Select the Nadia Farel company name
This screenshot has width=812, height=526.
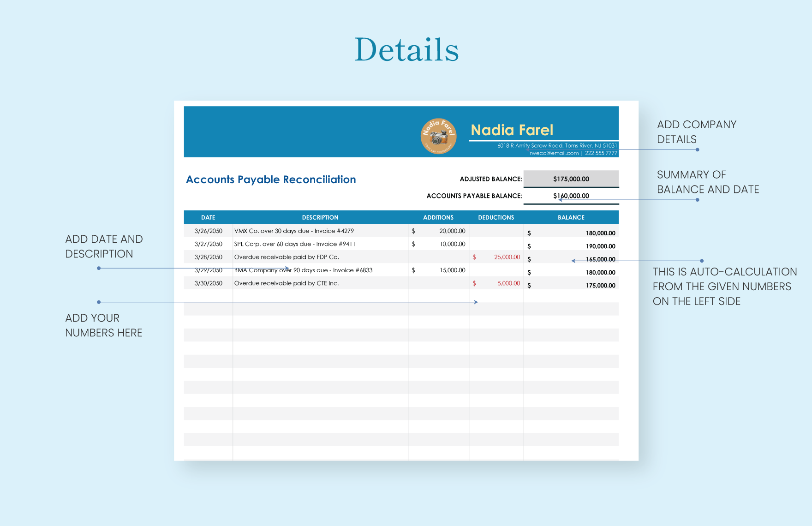tap(512, 130)
